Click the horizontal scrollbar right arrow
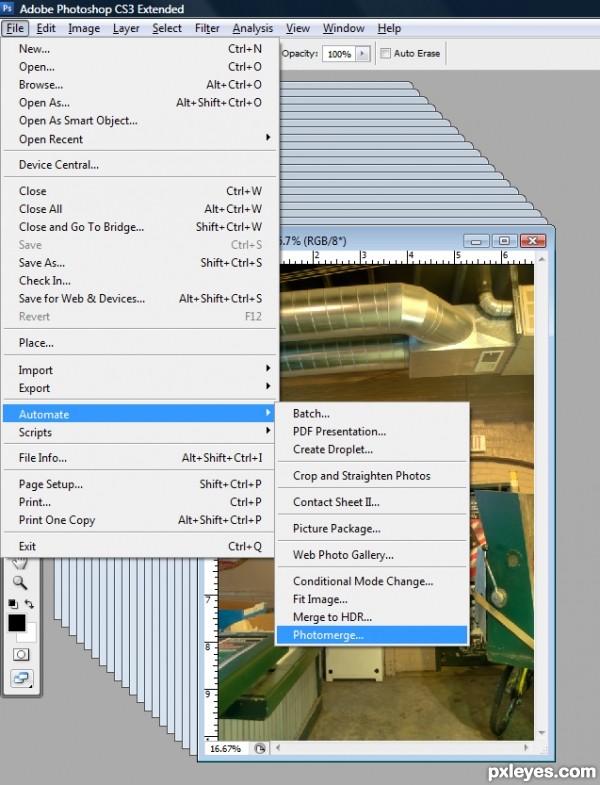The height and width of the screenshot is (785, 600). 526,748
